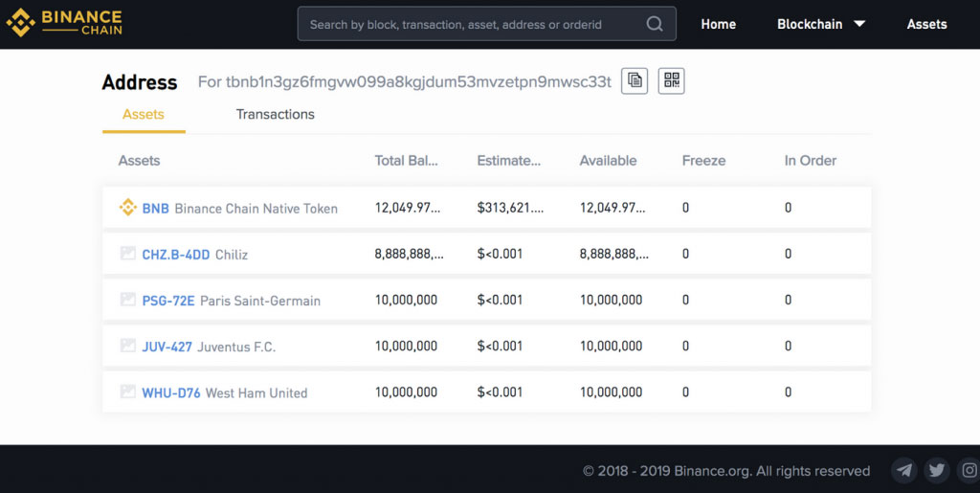The width and height of the screenshot is (980, 493).
Task: Click the Assets column header in table
Action: coord(139,161)
